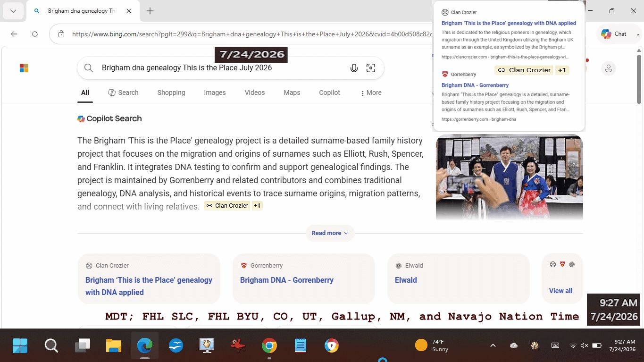
Task: Expand the answer with Read more
Action: (x=330, y=233)
